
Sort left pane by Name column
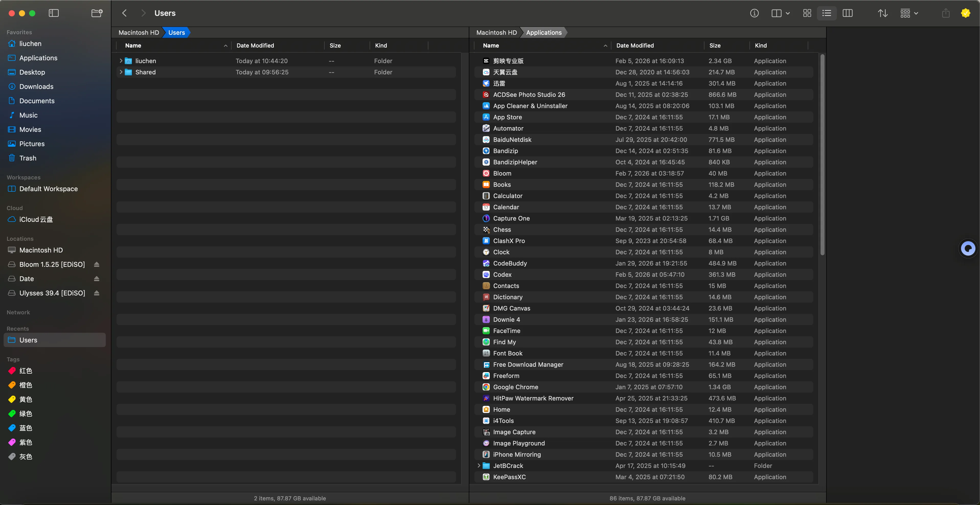click(x=174, y=46)
